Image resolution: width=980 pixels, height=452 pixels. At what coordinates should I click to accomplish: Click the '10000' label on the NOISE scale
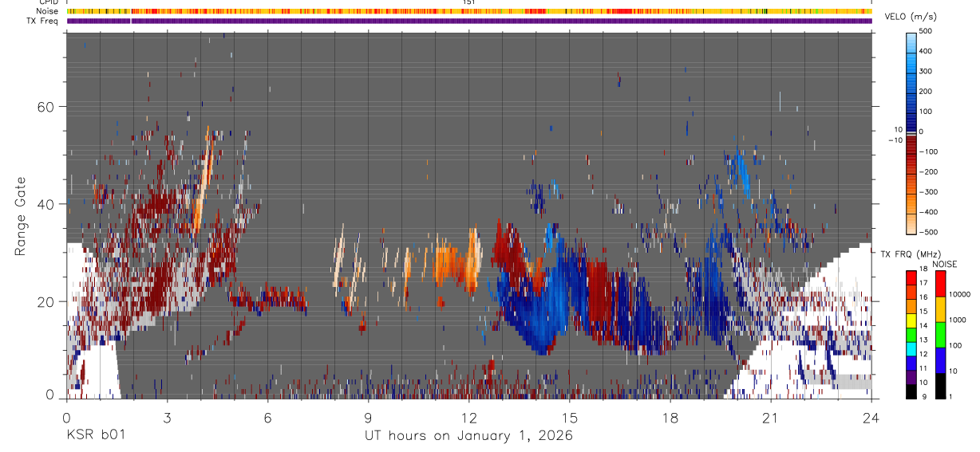pos(959,296)
